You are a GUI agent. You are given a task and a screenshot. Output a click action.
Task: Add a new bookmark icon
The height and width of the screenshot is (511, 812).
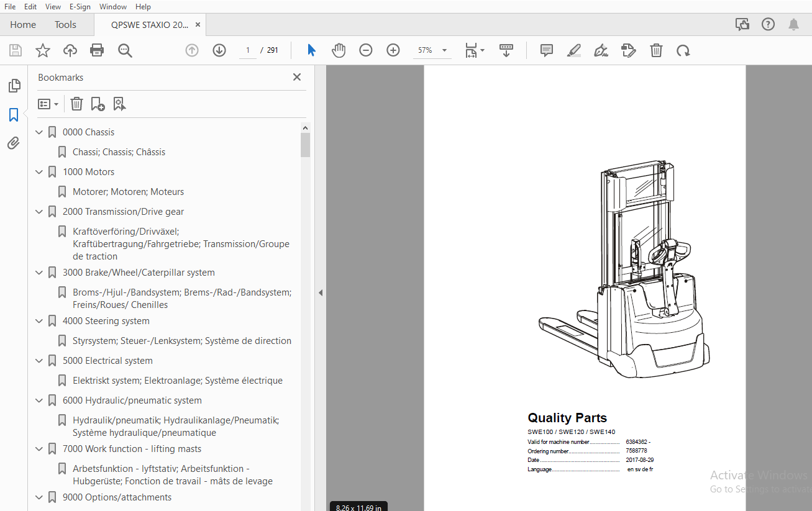(x=98, y=104)
